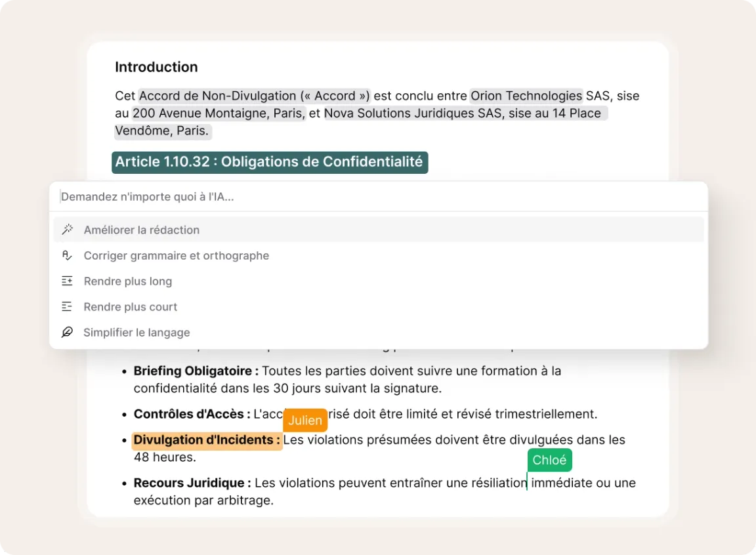This screenshot has height=555, width=756.
Task: Click the feather icon beside Simplifier le langage
Action: click(x=67, y=332)
